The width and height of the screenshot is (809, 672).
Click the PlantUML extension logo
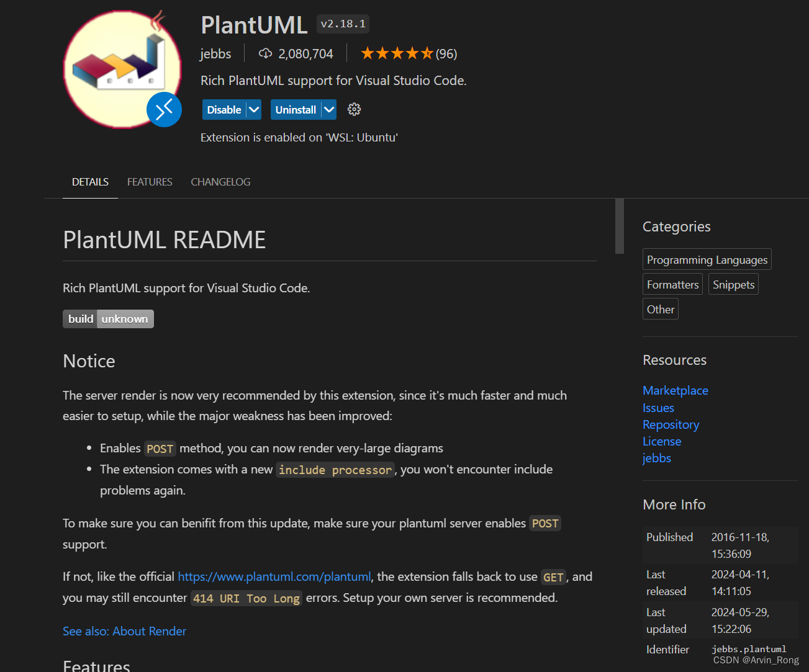(x=123, y=69)
